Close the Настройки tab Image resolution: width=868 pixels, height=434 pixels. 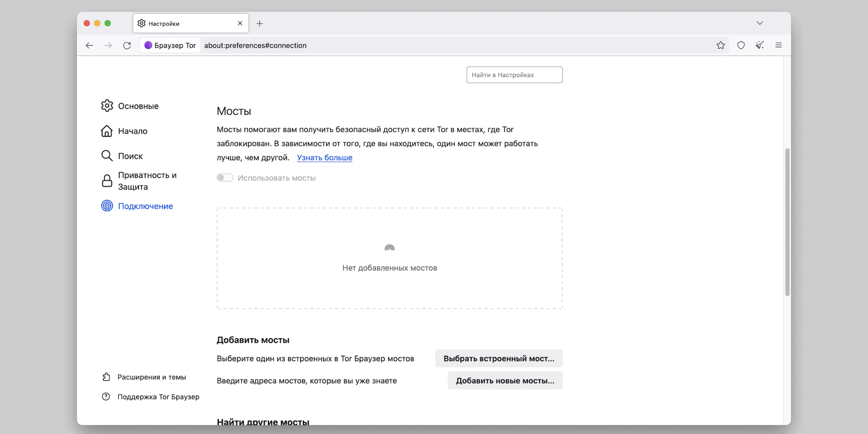point(240,23)
